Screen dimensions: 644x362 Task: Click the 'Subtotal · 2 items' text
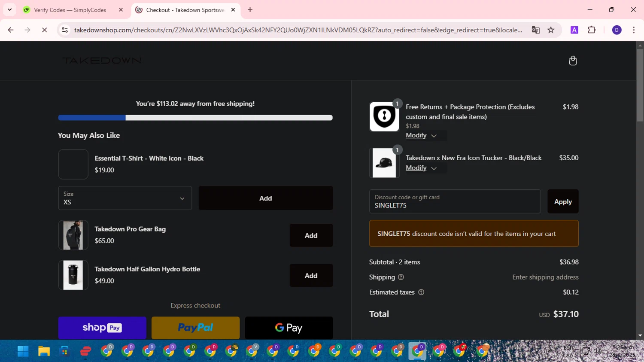395,262
